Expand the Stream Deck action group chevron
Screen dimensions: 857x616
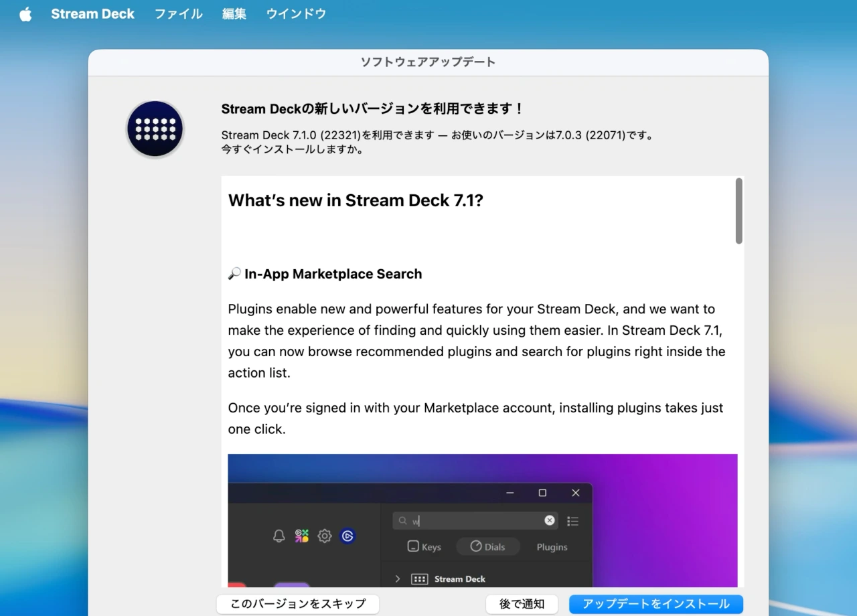397,579
